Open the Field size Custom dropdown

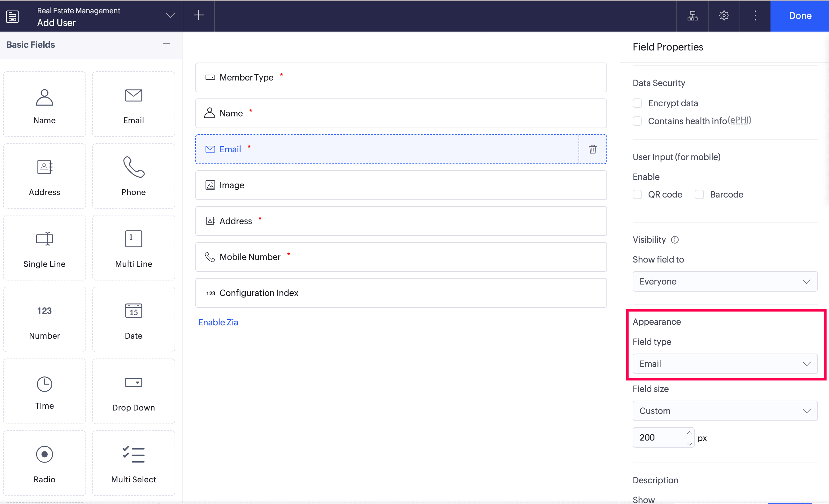click(725, 411)
